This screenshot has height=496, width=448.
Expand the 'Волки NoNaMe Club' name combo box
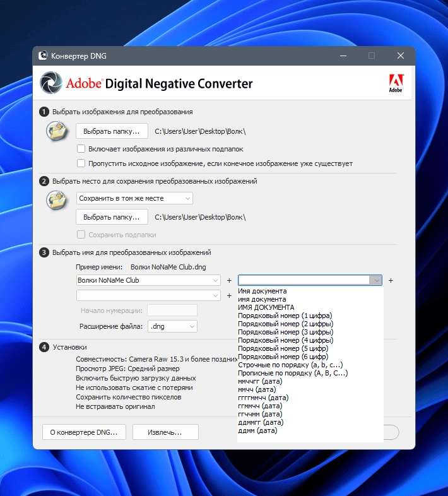pos(215,281)
